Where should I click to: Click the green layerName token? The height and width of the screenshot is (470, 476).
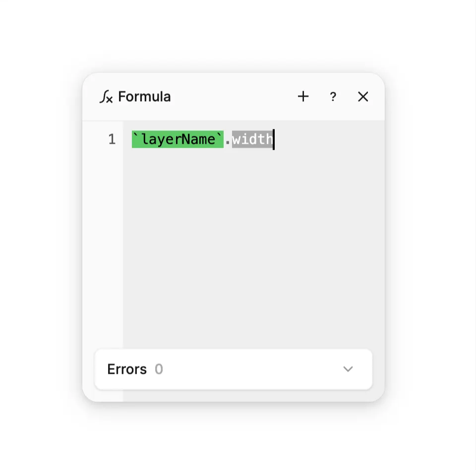click(177, 139)
